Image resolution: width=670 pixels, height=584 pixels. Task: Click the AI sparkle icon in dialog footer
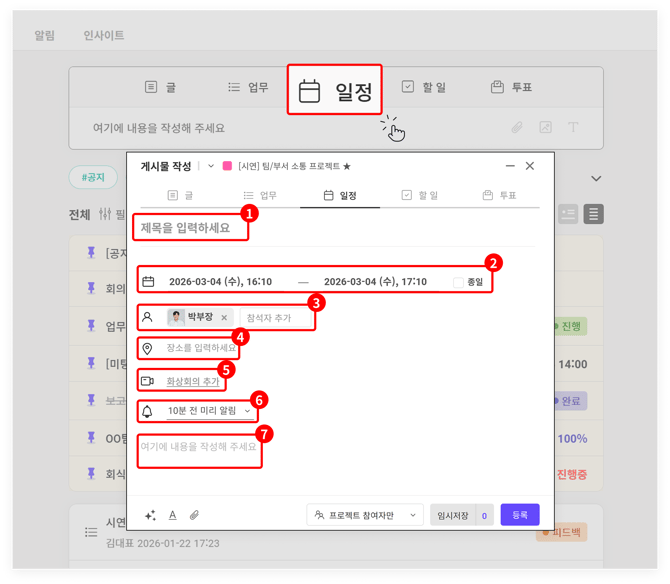tap(150, 515)
